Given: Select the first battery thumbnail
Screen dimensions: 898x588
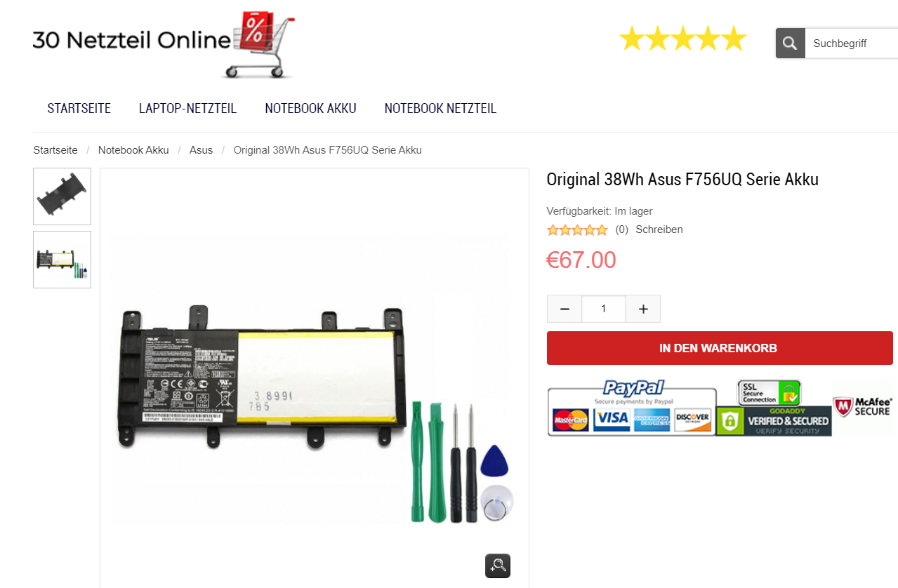Looking at the screenshot, I should 62,196.
